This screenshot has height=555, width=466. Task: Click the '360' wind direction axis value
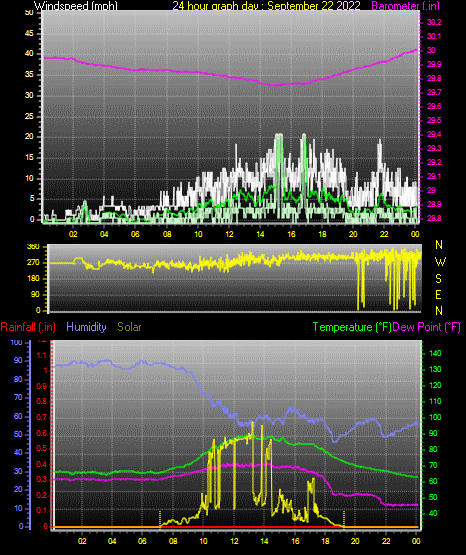pyautogui.click(x=33, y=247)
